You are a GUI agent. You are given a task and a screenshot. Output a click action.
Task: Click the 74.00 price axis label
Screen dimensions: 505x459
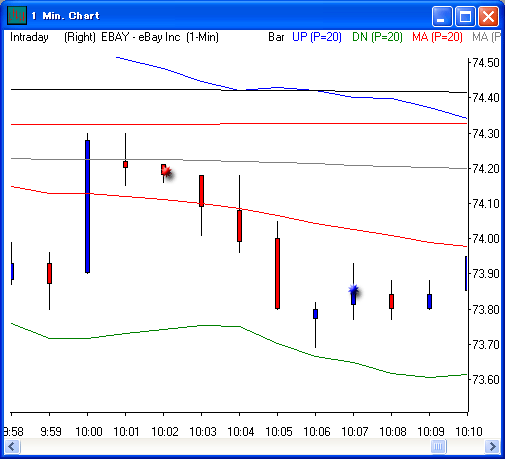486,239
